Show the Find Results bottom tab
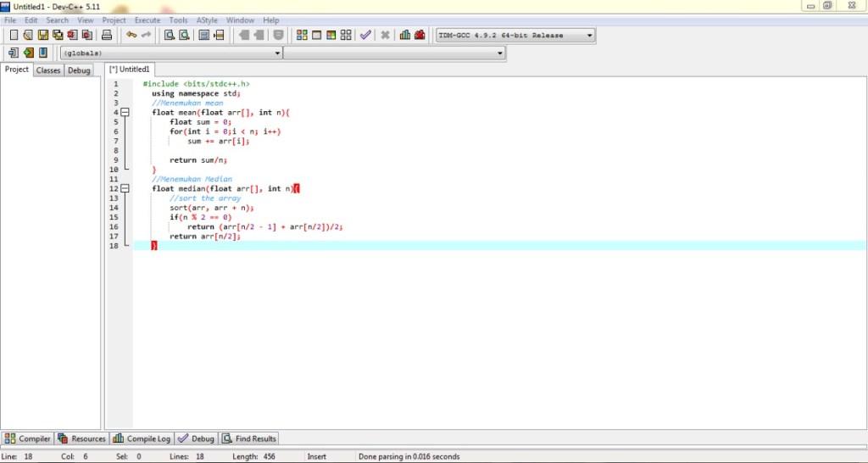Viewport: 868px width, 463px height. (x=249, y=438)
